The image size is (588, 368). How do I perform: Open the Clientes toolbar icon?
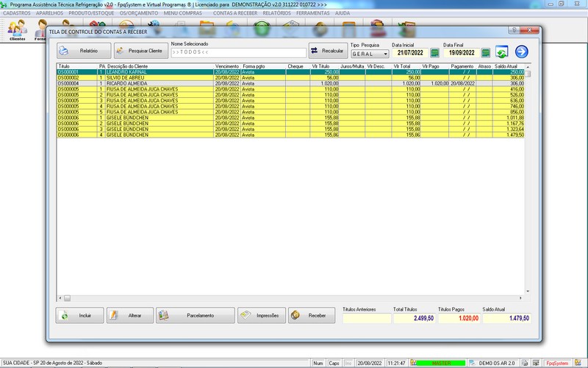click(x=18, y=30)
